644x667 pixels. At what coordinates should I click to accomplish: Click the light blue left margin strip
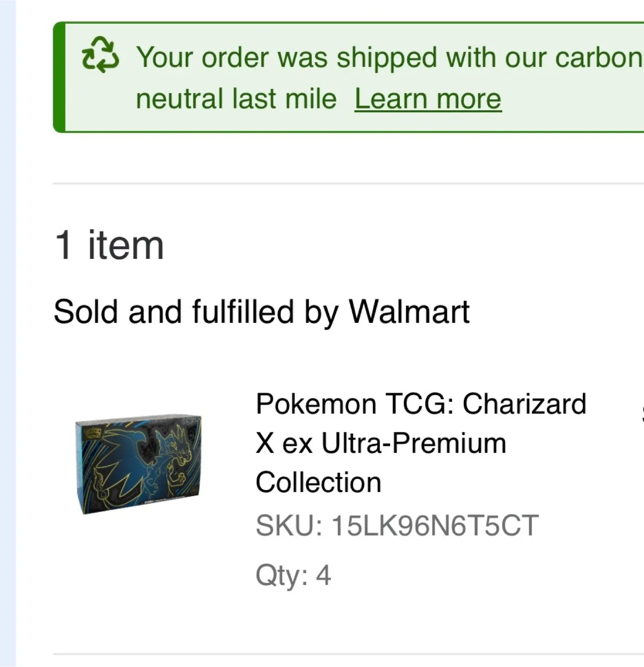coord(7,333)
